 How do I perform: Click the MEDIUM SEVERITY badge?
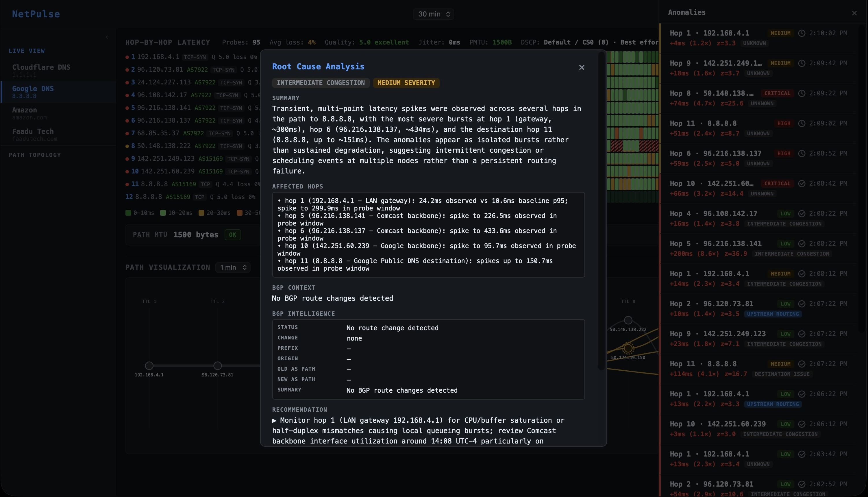406,83
